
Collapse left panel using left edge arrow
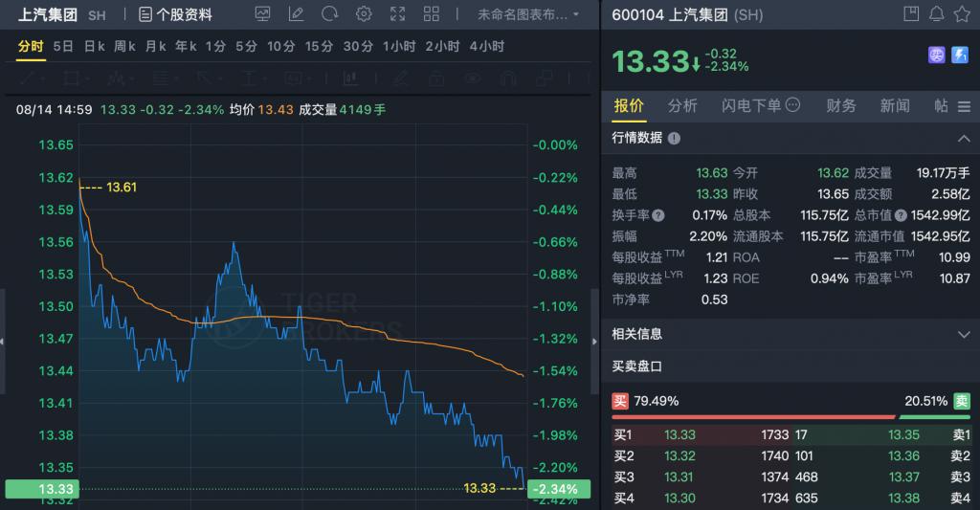(3, 342)
